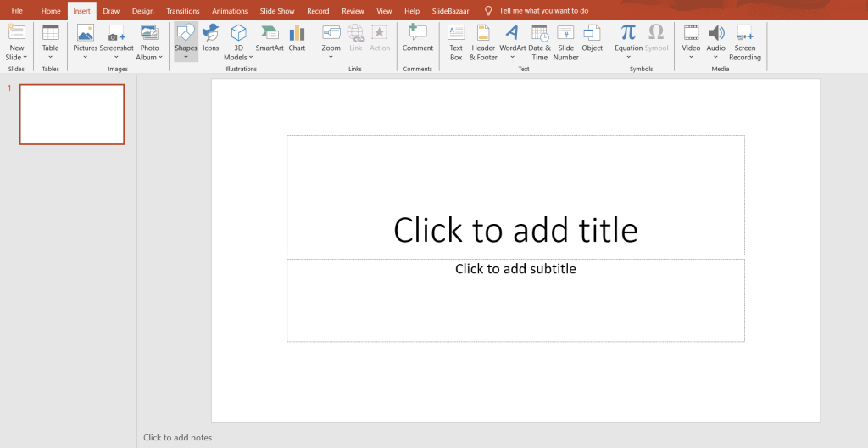This screenshot has width=868, height=448.
Task: Insert Slide Number
Action: tap(565, 42)
